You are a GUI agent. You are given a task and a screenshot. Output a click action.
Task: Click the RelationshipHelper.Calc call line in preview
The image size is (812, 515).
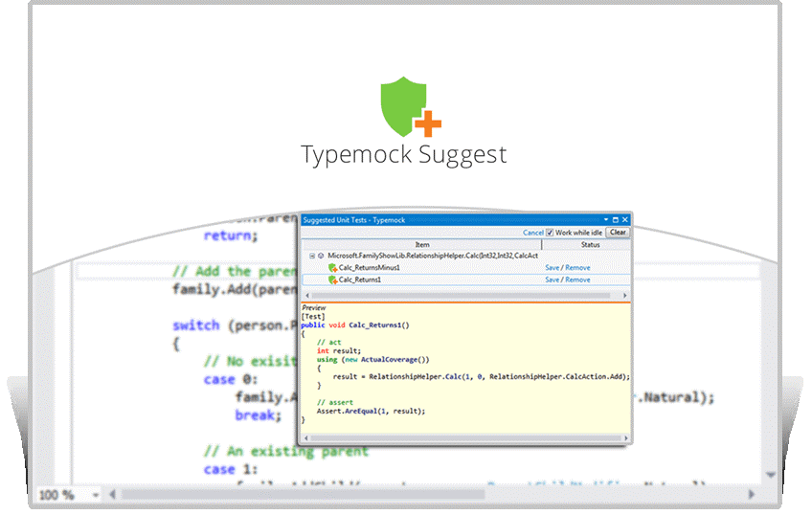coord(481,376)
